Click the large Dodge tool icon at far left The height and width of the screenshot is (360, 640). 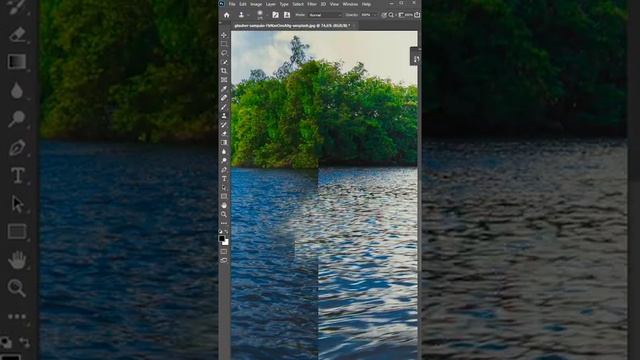(x=17, y=119)
